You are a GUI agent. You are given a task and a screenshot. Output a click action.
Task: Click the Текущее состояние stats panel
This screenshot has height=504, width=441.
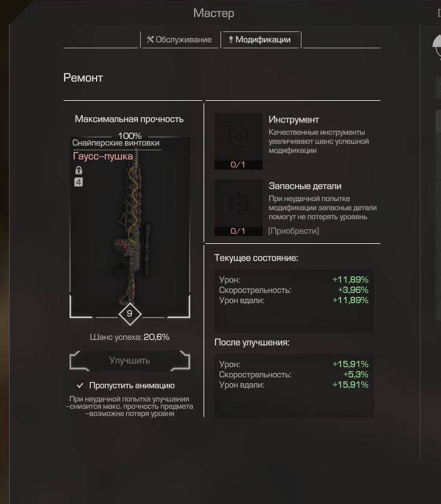(x=294, y=301)
